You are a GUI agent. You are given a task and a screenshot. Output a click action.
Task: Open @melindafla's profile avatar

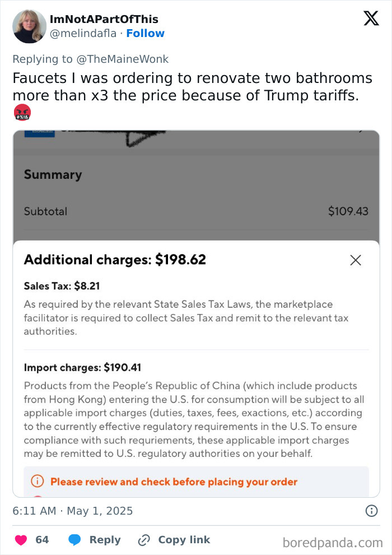[x=29, y=26]
